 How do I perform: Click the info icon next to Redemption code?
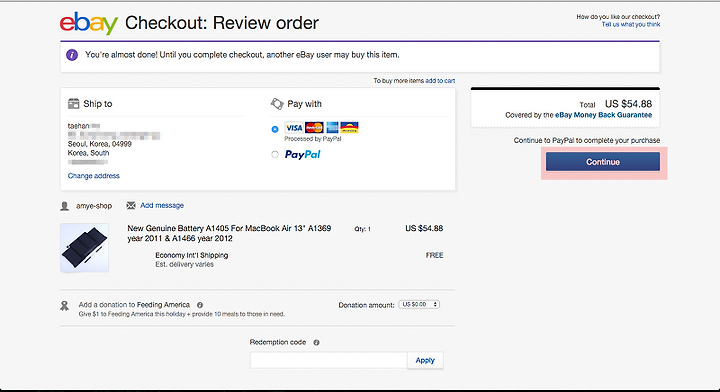click(x=316, y=342)
